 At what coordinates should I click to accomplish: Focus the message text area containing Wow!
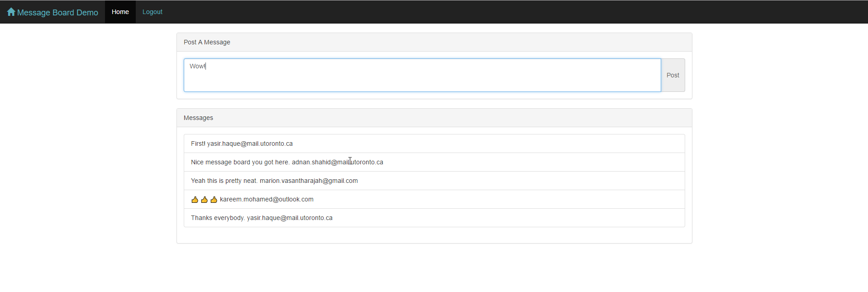click(422, 75)
